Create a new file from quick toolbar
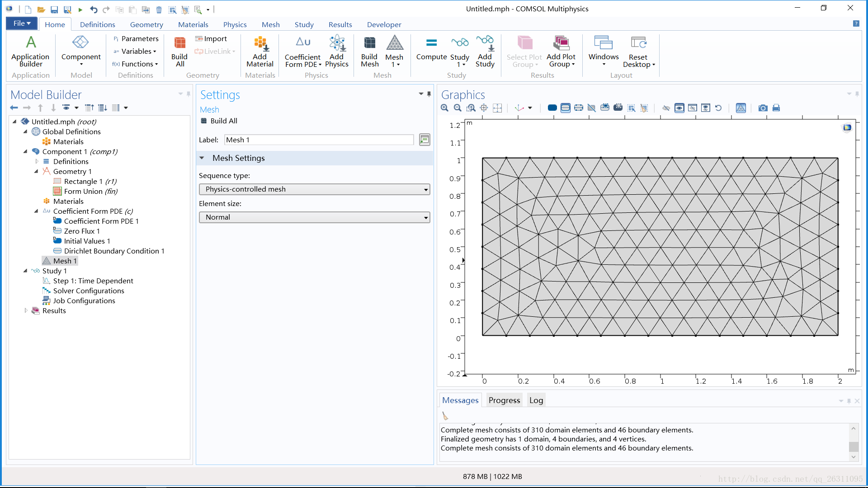 (28, 9)
